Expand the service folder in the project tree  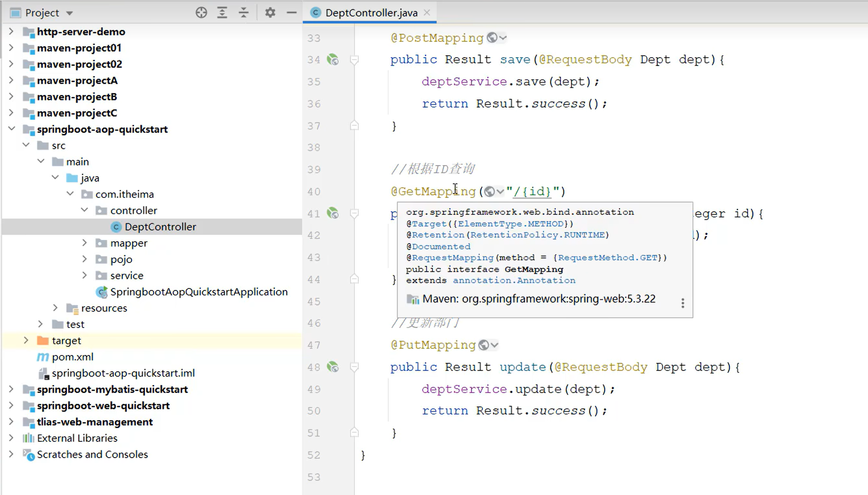pos(84,275)
